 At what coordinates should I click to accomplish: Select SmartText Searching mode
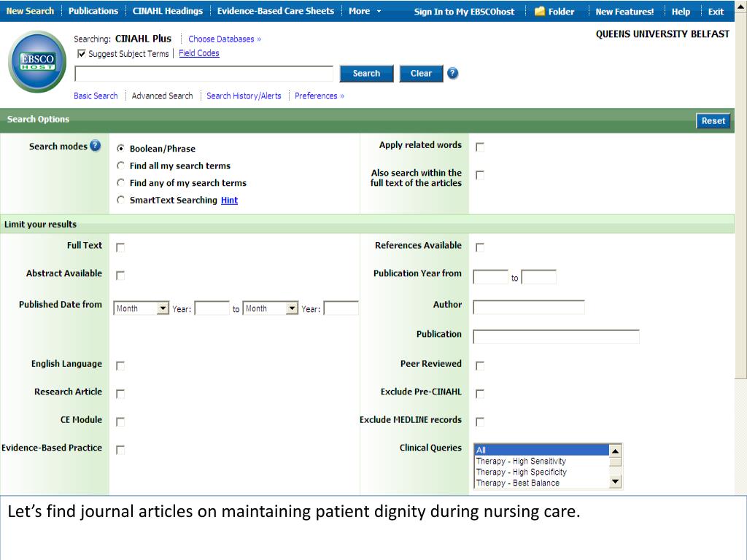(120, 200)
